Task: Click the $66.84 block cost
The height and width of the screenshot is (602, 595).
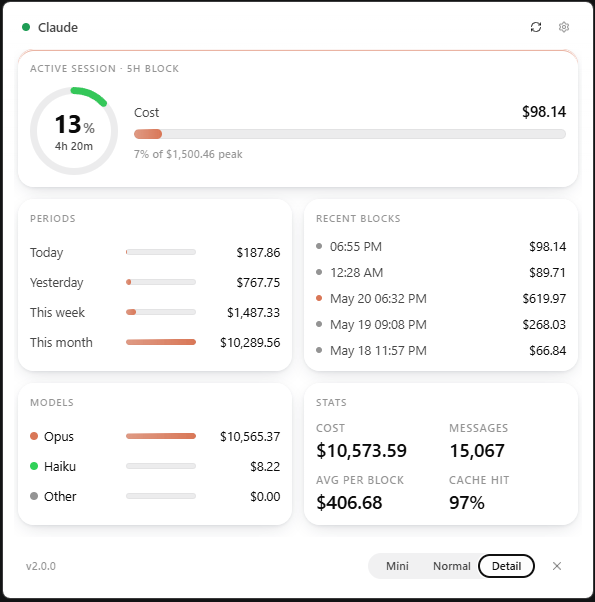Action: (x=548, y=351)
